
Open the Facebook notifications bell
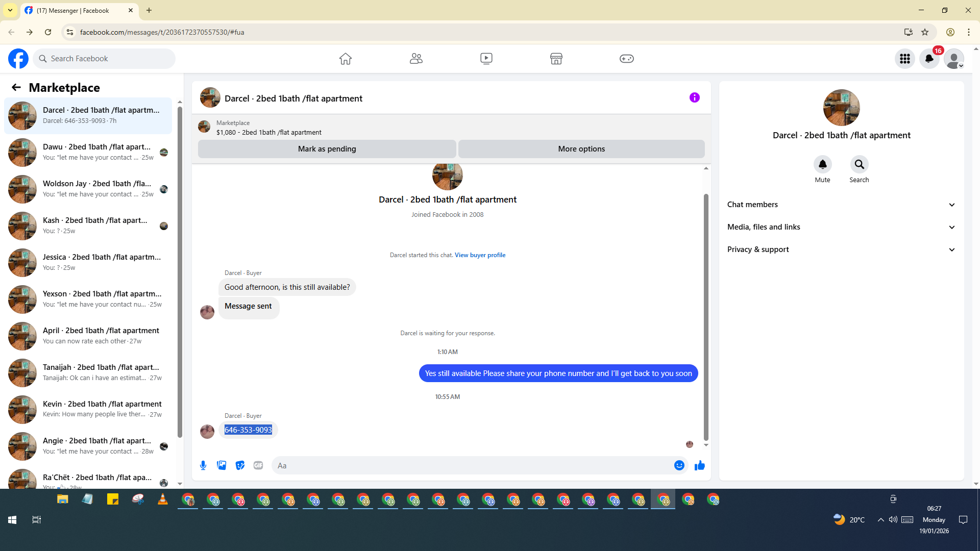click(929, 59)
